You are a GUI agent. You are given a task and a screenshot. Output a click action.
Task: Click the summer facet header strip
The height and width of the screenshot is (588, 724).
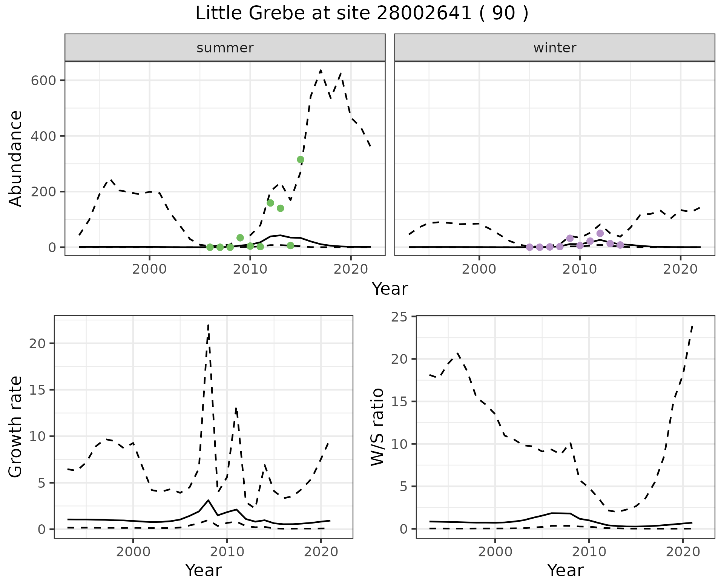[225, 48]
